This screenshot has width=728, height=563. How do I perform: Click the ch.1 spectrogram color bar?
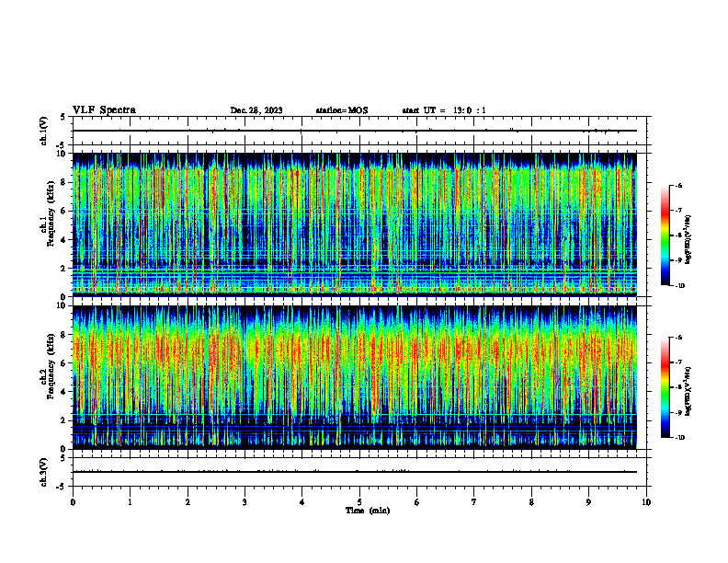665,236
